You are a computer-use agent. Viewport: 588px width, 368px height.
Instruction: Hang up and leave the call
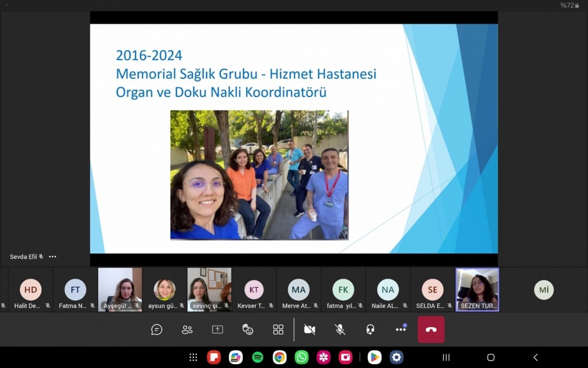coord(431,330)
